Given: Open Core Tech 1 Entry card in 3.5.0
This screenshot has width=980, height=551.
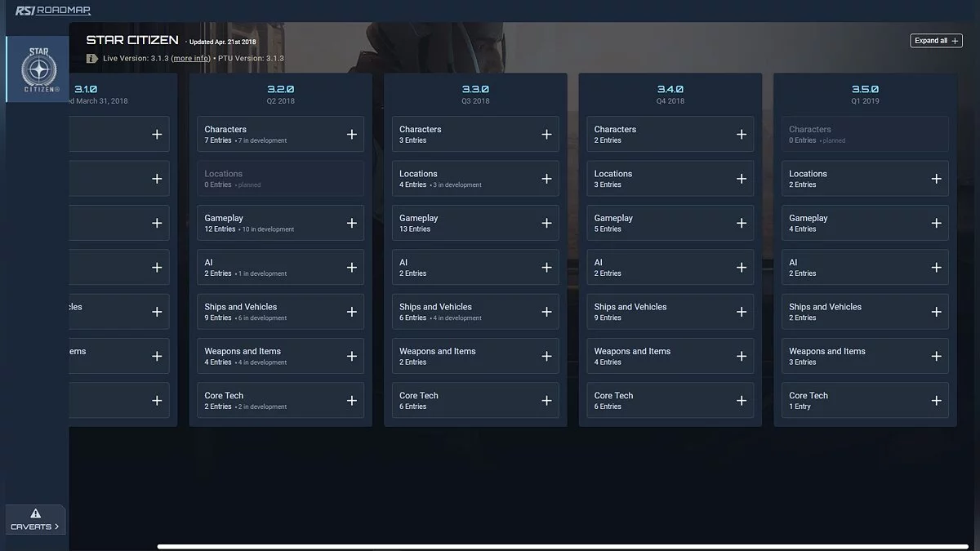Looking at the screenshot, I should point(865,401).
